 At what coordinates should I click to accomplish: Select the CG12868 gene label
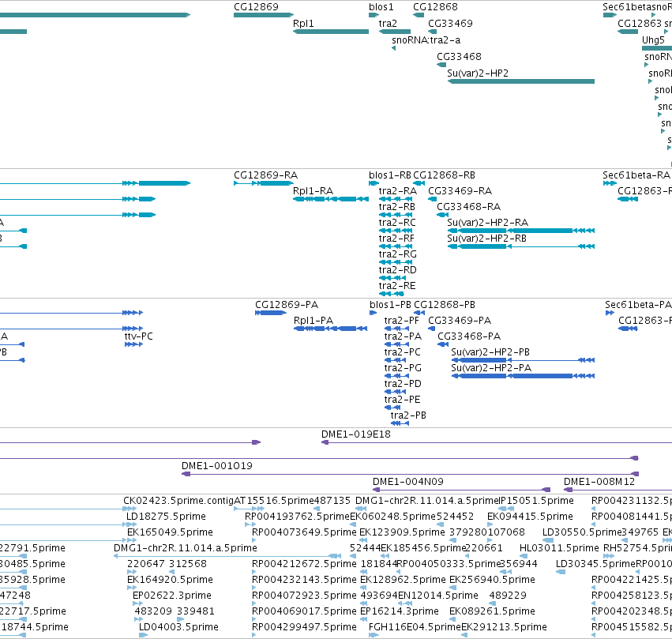pos(435,7)
